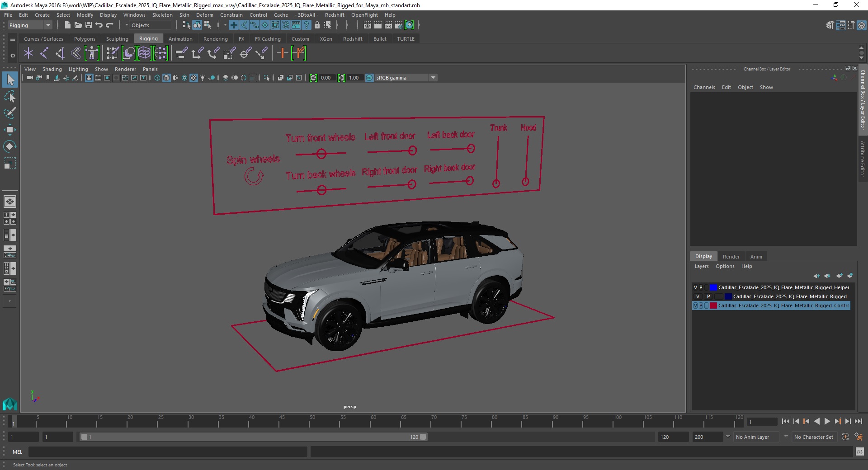Open the Skeleton menu
Screen dimensions: 868x470
(x=162, y=15)
